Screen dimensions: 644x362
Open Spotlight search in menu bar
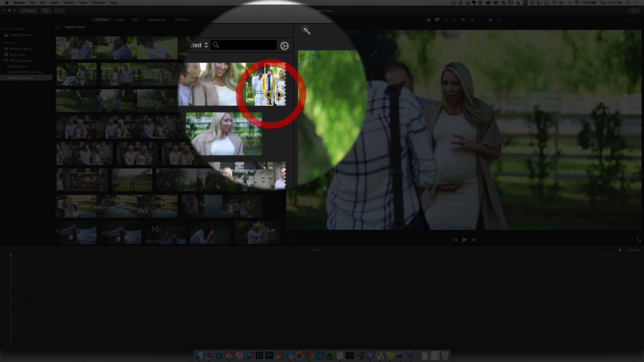click(x=628, y=3)
